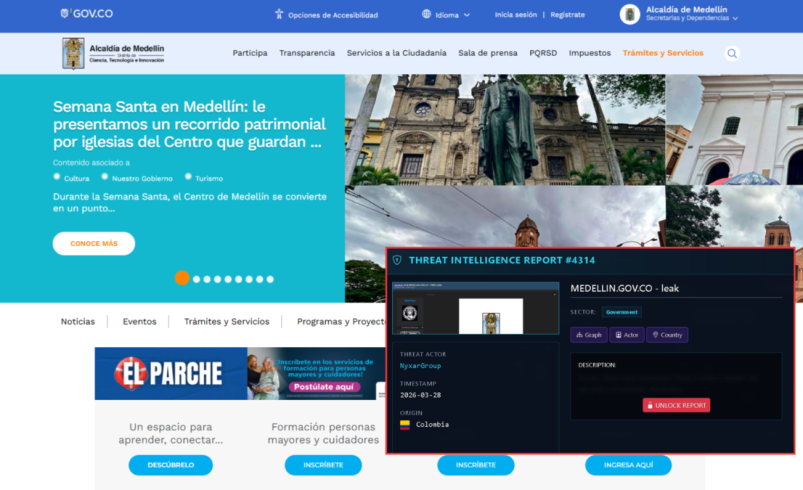Click the Alcaldía de Medellín crest logo
This screenshot has height=490, width=803.
coord(73,53)
